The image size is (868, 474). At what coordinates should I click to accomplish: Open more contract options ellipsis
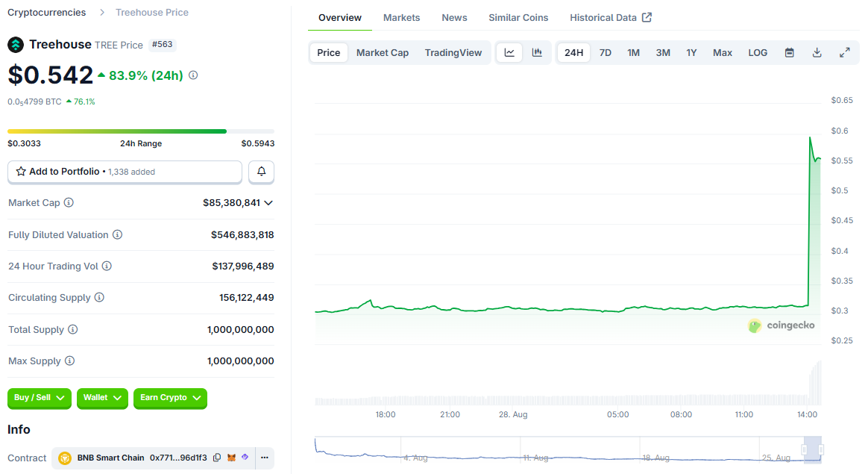coord(265,458)
